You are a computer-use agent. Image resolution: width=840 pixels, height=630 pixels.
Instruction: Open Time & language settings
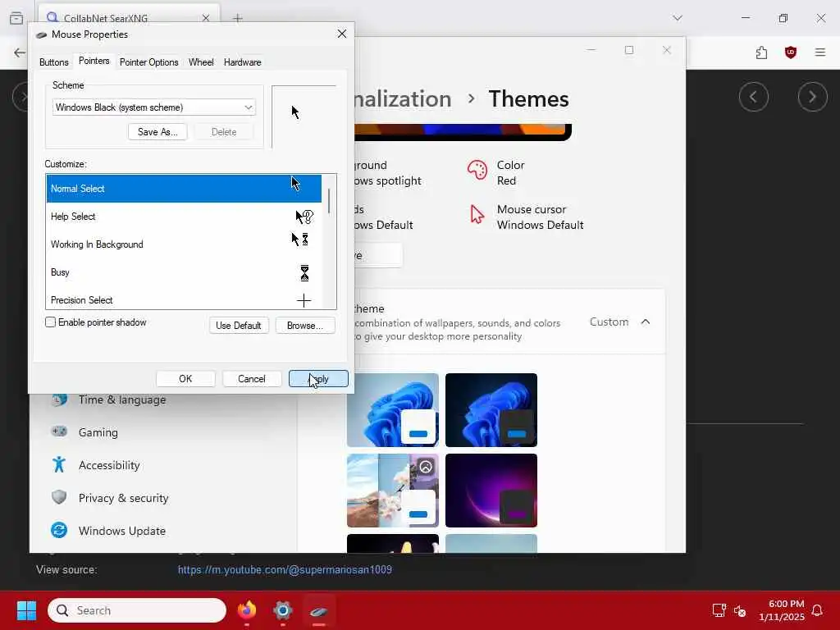coord(121,399)
